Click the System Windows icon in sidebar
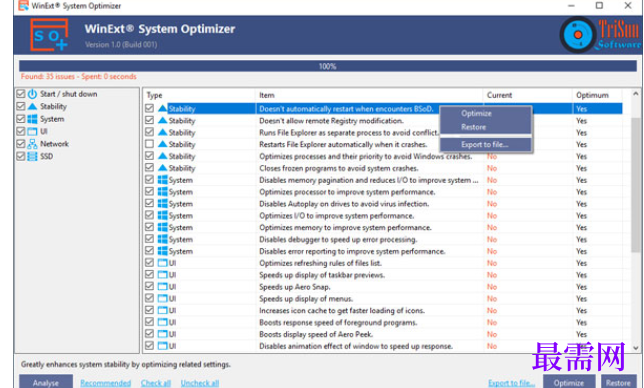This screenshot has width=644, height=388. (32, 119)
